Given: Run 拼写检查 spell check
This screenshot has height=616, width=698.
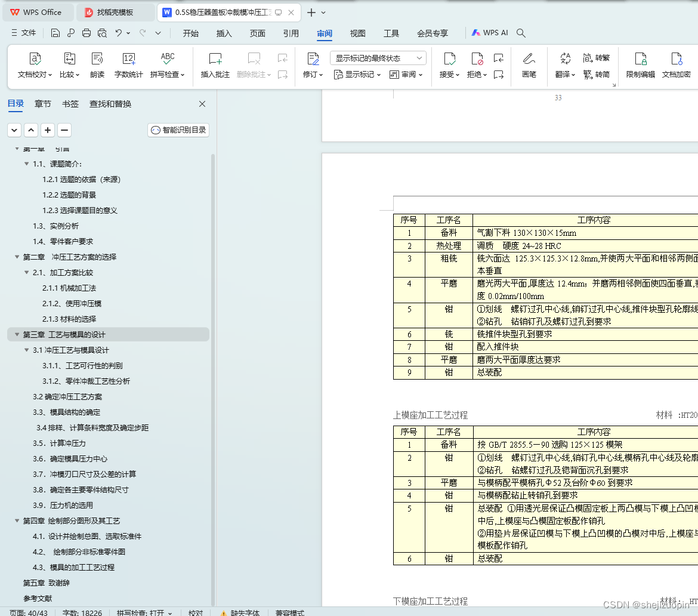Looking at the screenshot, I should point(168,65).
